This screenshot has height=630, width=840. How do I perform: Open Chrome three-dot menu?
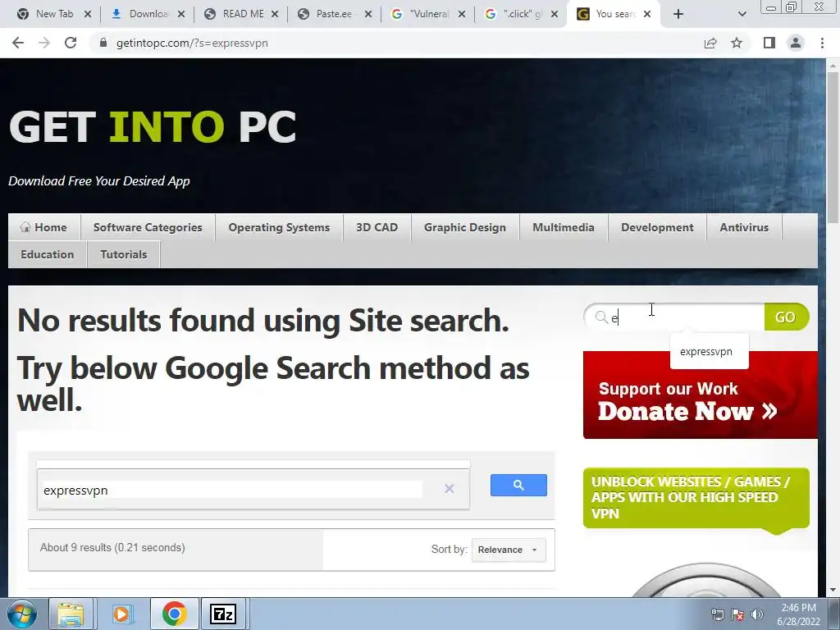point(822,43)
